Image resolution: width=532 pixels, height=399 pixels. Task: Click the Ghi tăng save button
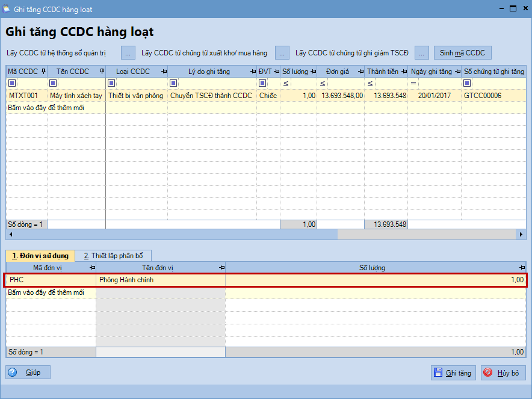453,373
